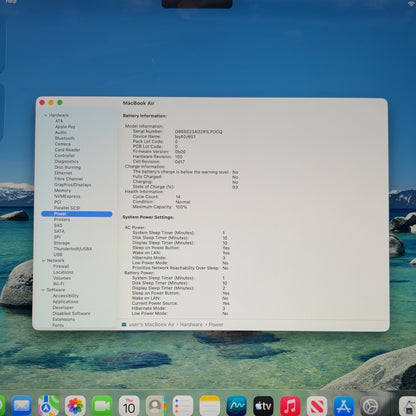Open System Settings gear icon
Viewport: 416px width, 416px height.
[x=370, y=406]
